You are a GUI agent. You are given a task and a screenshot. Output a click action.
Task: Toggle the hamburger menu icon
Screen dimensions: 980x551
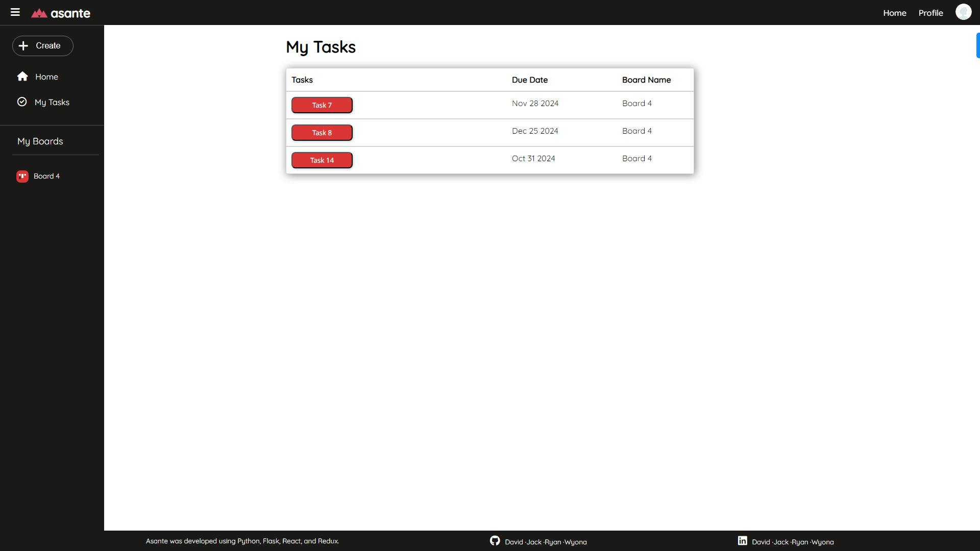point(15,12)
